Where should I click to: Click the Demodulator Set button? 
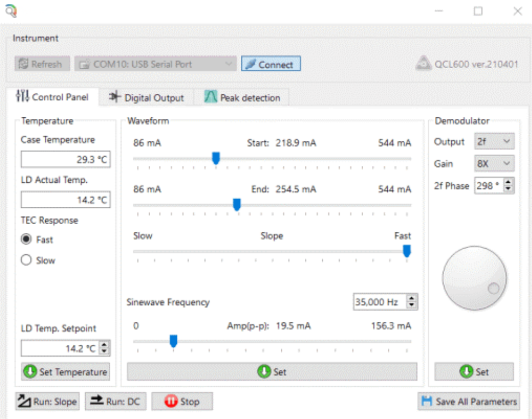point(474,372)
